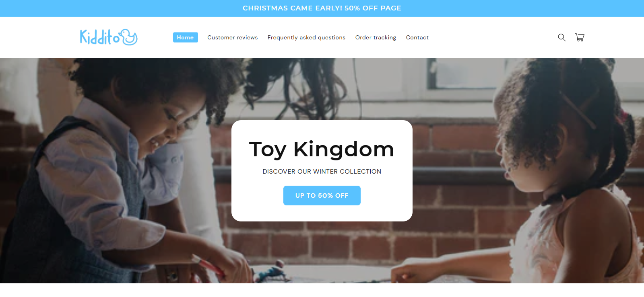Screen dimensions: 644x297
Task: Open the Order tracking link
Action: point(376,37)
